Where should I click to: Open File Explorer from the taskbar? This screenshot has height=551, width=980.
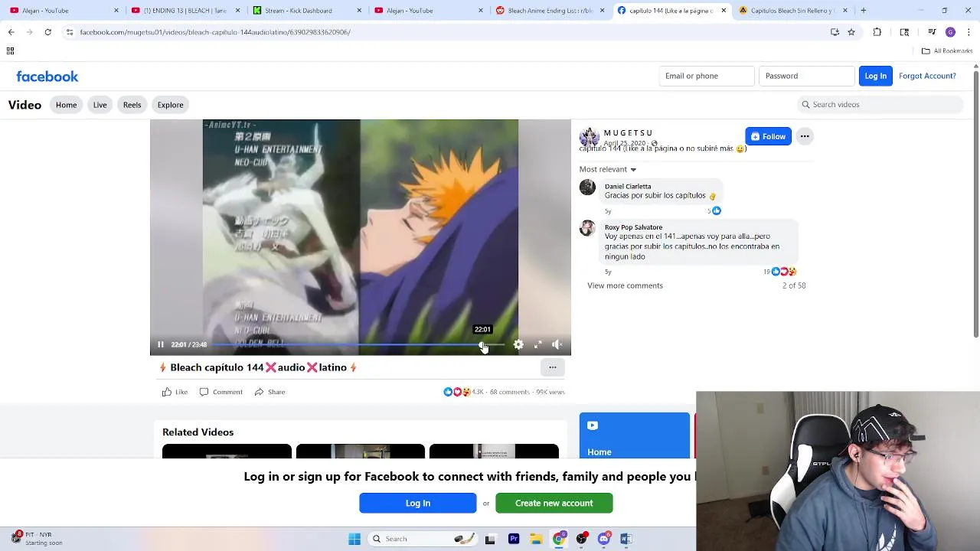536,539
